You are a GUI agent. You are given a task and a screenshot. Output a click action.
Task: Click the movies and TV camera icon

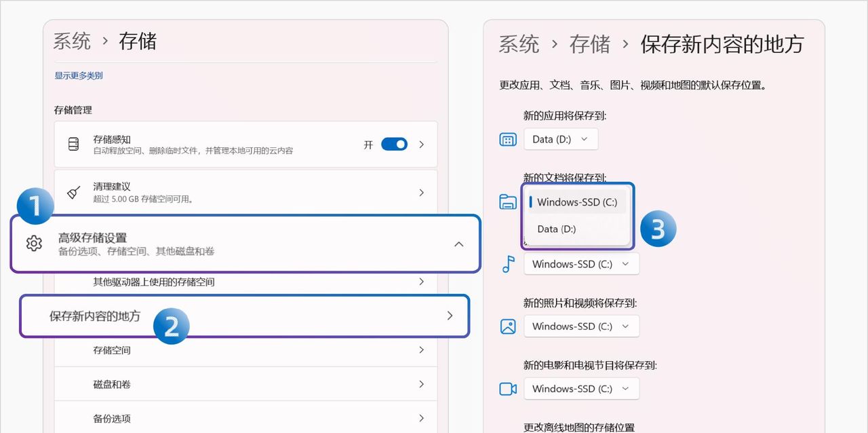(507, 389)
